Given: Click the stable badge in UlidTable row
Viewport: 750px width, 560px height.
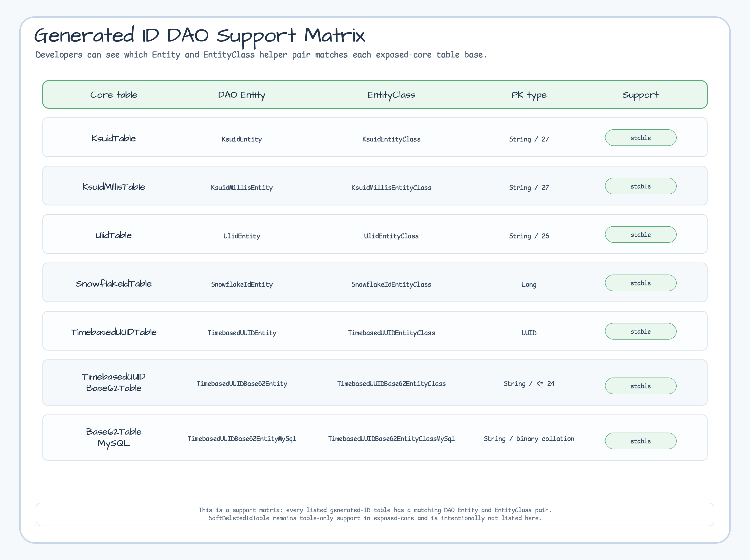Looking at the screenshot, I should coord(640,235).
